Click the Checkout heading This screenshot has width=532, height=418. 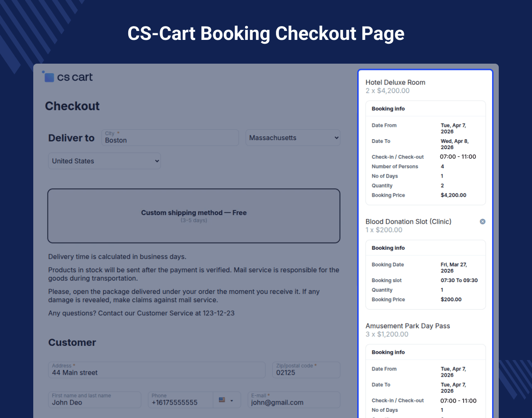(72, 106)
